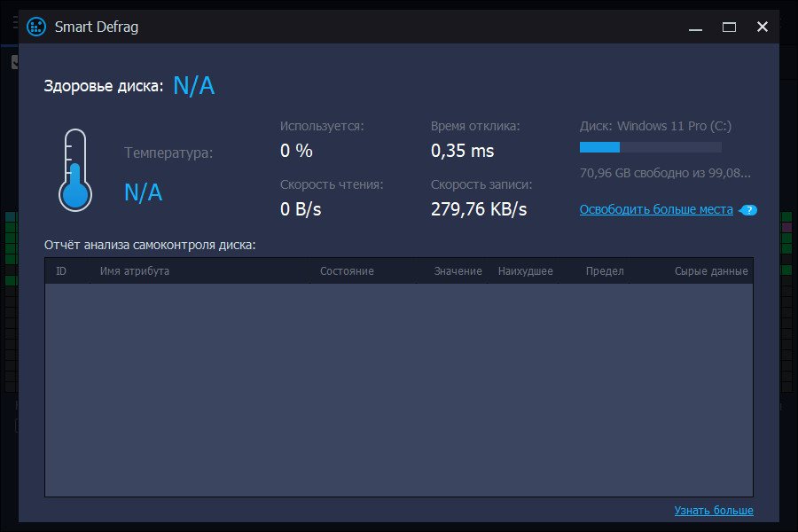Click the 'Сырые данные' column header
The height and width of the screenshot is (532, 798).
711,270
